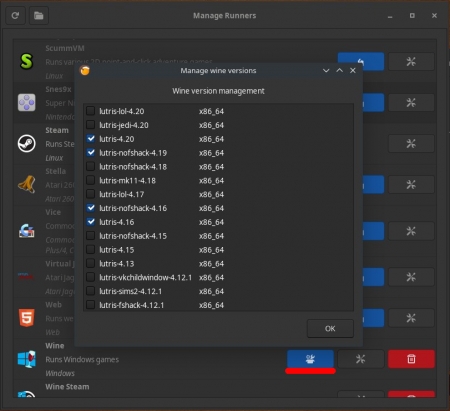Check lutris-fshack-4.12.1
450x411 pixels.
pos(90,305)
